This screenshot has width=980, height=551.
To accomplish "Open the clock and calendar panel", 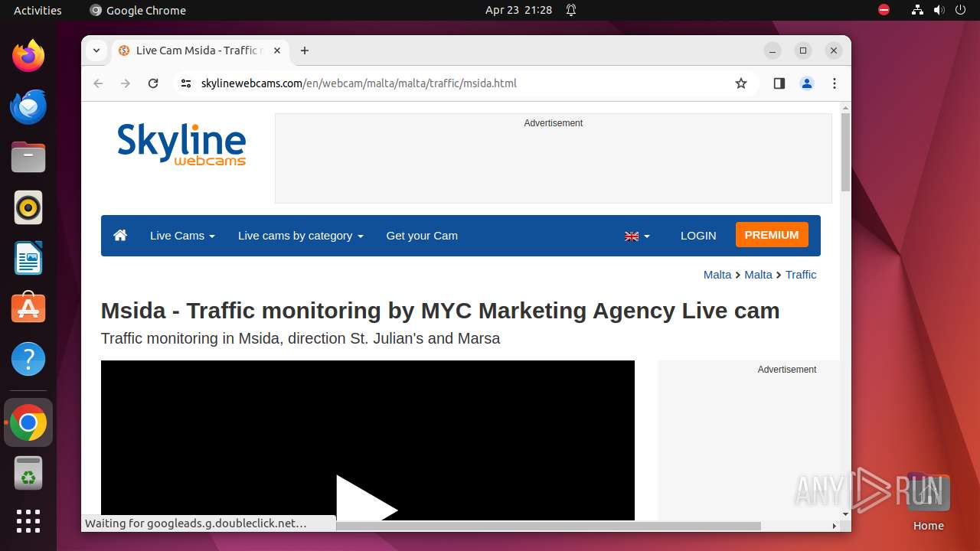I will (x=518, y=10).
